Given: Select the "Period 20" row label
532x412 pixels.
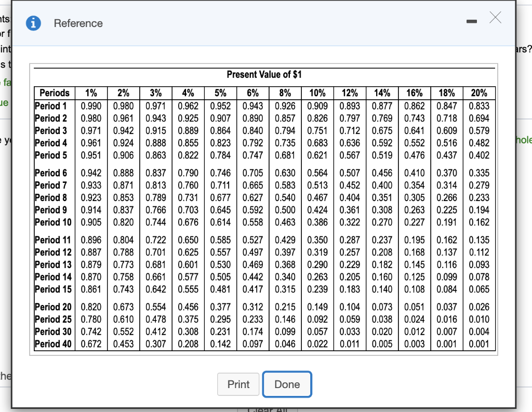Looking at the screenshot, I should coord(54,307).
